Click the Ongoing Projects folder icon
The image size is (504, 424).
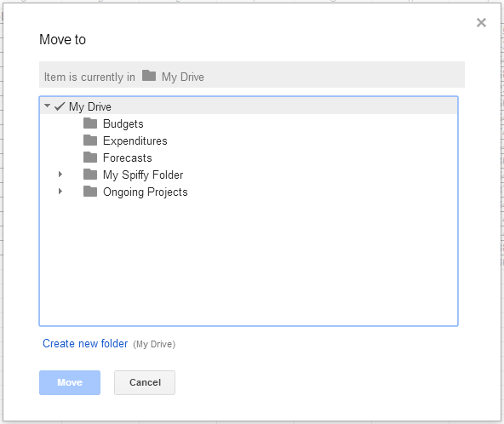[90, 192]
